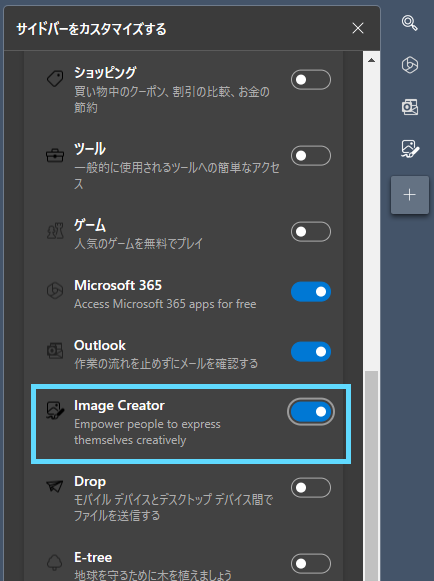Click the tree icon beside E-tree
The image size is (434, 581).
(55, 562)
